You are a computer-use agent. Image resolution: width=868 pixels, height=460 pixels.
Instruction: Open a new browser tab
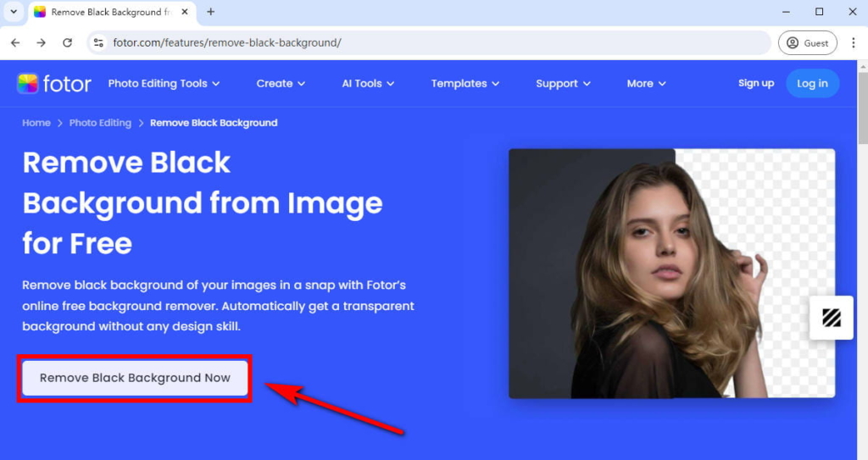coord(210,12)
